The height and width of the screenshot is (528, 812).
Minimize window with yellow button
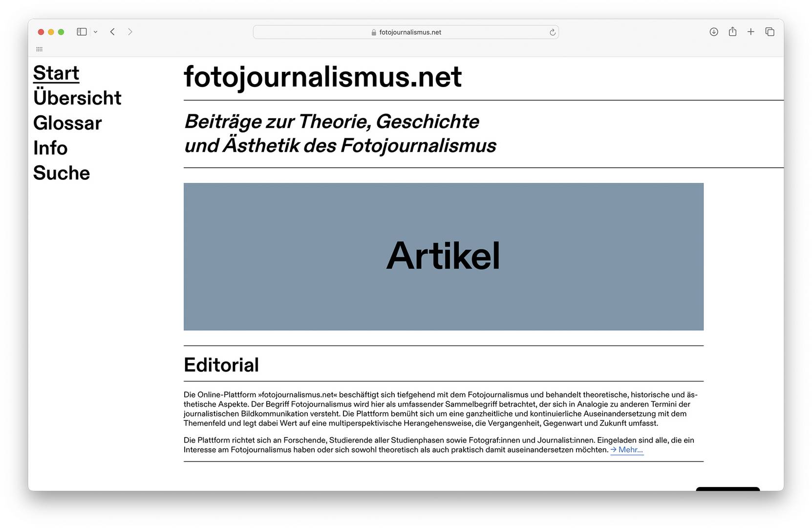coord(51,32)
